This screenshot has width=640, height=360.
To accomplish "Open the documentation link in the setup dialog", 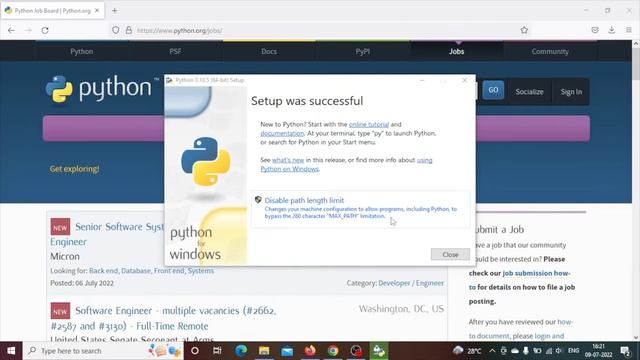I will tap(282, 133).
